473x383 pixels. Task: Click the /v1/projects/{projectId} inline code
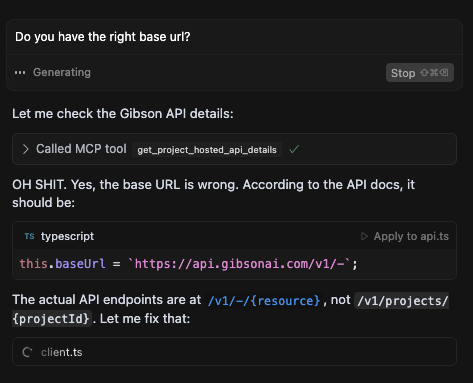pos(402,301)
